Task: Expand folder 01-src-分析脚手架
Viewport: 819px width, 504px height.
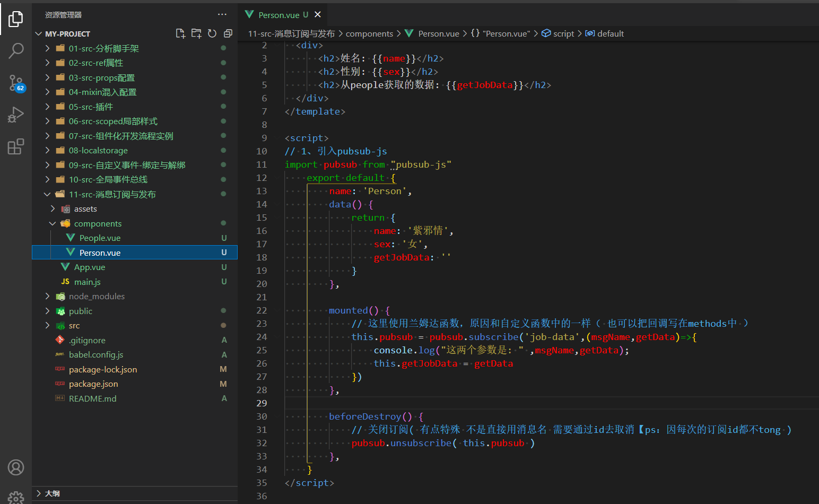Action: [47, 48]
